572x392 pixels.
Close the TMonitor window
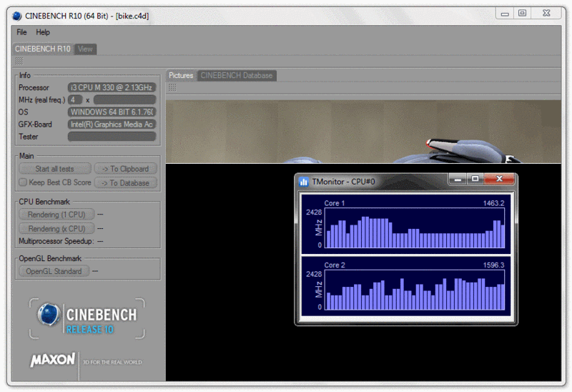click(x=499, y=180)
